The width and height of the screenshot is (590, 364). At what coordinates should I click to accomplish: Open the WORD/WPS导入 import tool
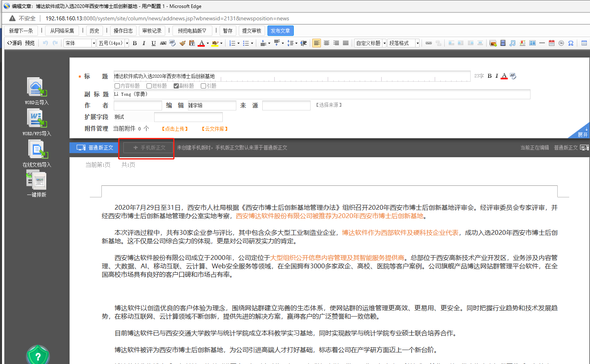(x=37, y=122)
